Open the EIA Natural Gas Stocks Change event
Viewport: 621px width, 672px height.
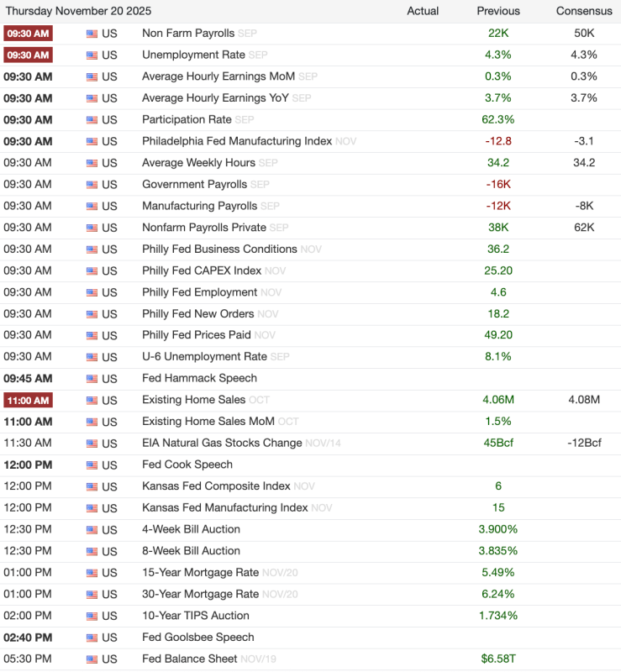tap(221, 444)
